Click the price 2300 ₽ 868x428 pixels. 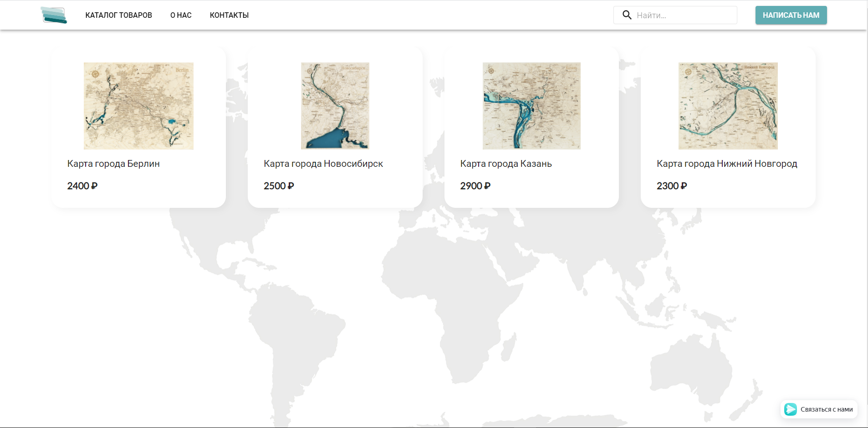pyautogui.click(x=672, y=186)
